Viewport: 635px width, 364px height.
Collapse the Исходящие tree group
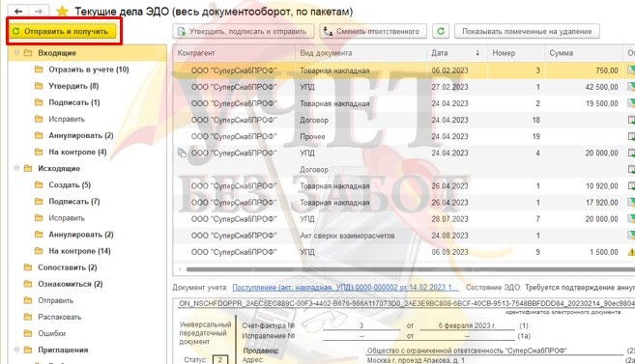(17, 168)
